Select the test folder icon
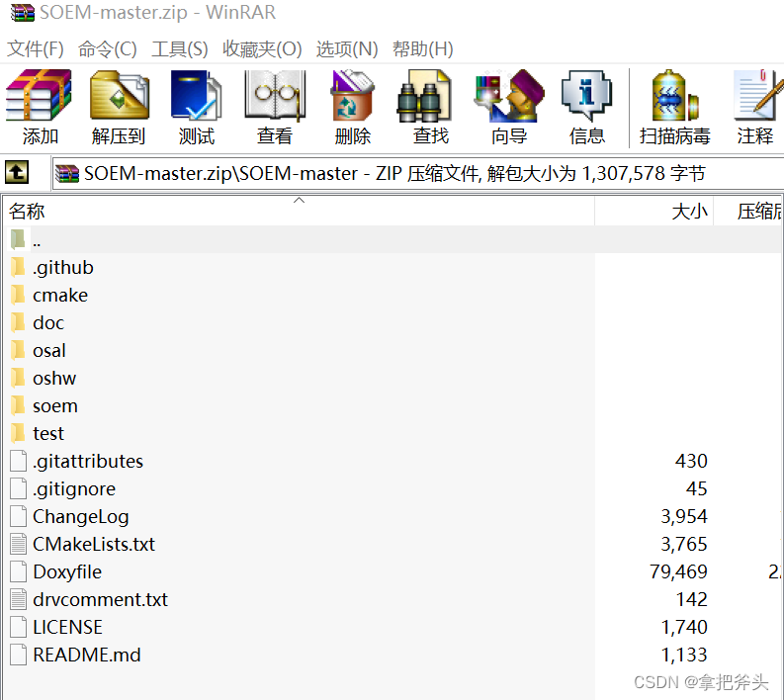Viewport: 784px width, 700px height. click(x=18, y=433)
